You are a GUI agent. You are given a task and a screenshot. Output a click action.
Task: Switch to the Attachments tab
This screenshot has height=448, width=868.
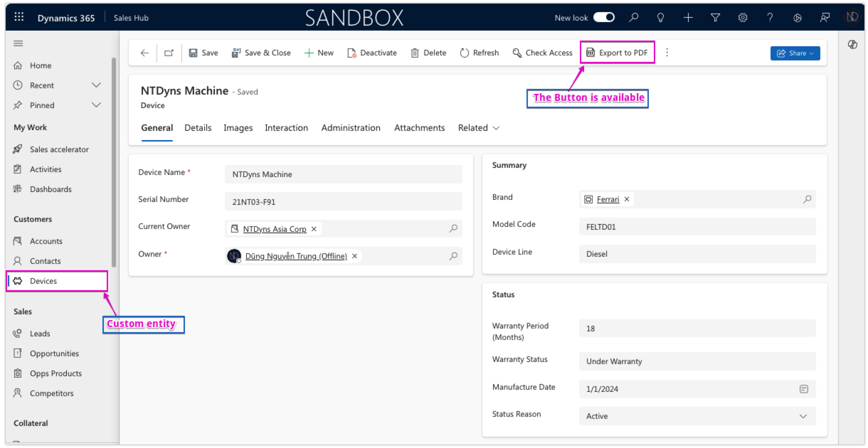point(419,128)
